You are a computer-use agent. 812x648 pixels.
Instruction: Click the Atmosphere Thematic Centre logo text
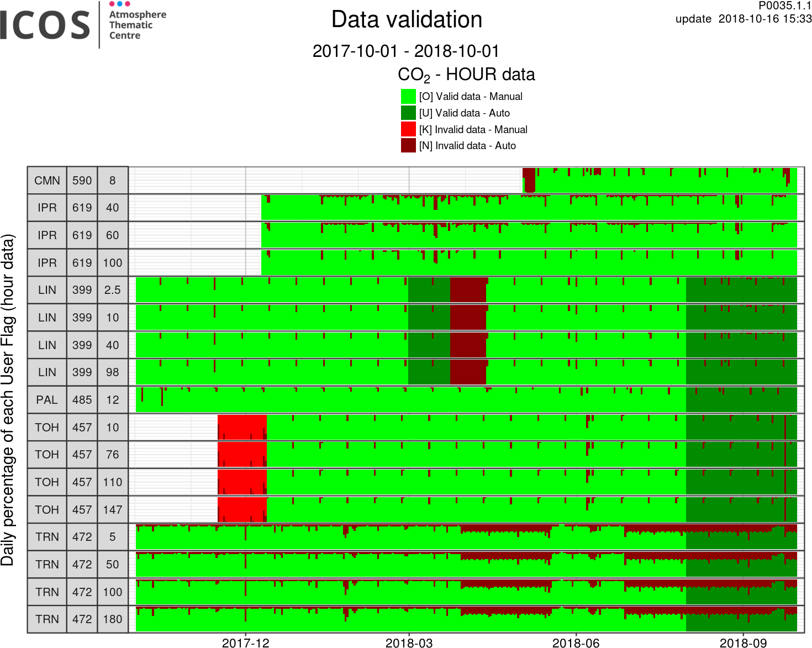[137, 25]
